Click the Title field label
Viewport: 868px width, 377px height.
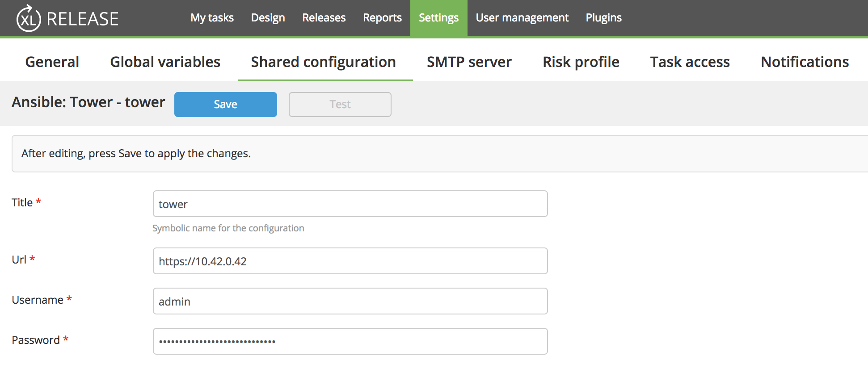[x=22, y=202]
